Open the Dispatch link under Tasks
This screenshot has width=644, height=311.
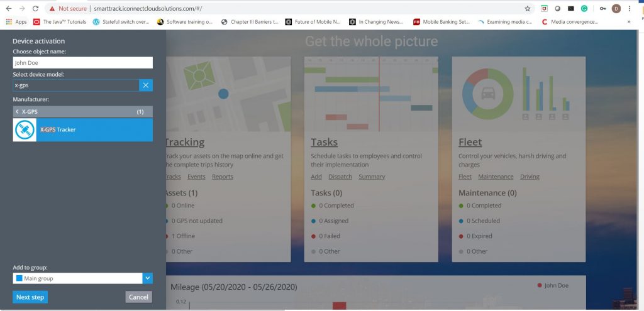tap(340, 177)
